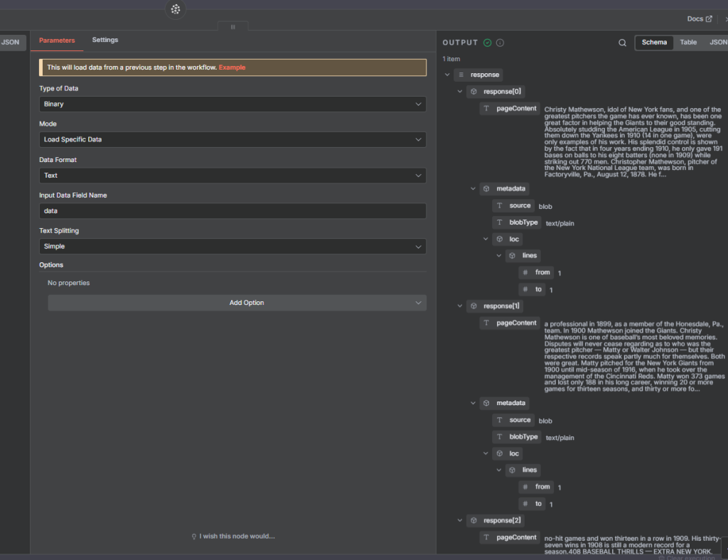The height and width of the screenshot is (560, 728).
Task: Switch the output view to Table
Action: click(688, 43)
